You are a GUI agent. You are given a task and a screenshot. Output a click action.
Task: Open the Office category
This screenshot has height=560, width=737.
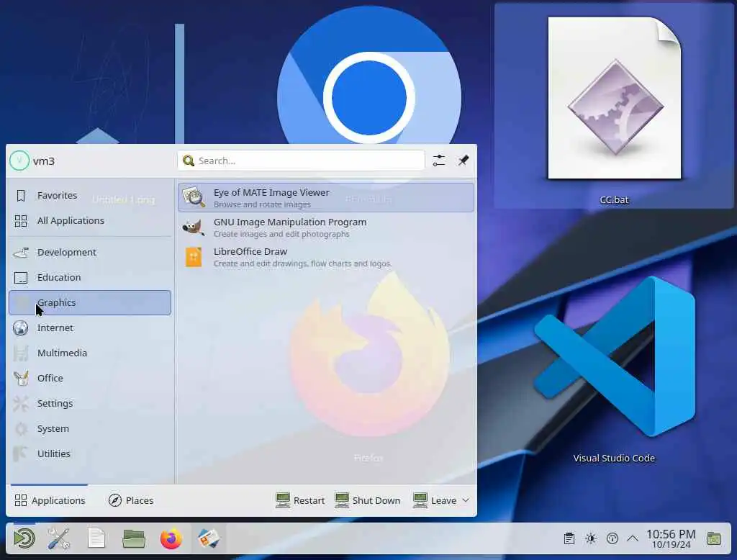pos(90,378)
